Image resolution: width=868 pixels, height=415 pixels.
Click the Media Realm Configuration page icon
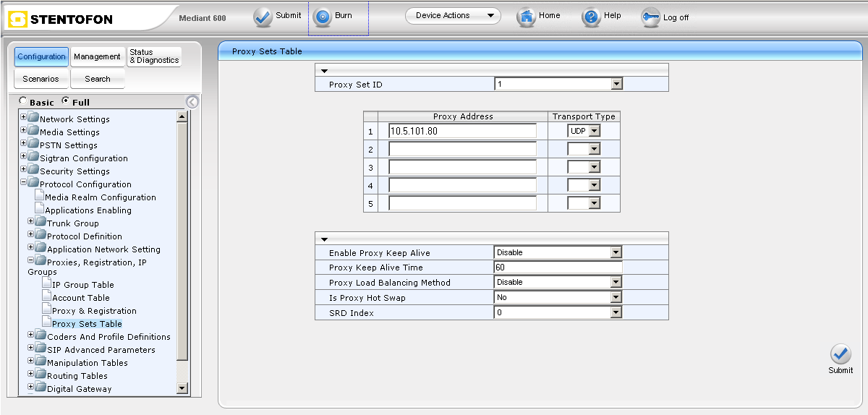point(39,197)
